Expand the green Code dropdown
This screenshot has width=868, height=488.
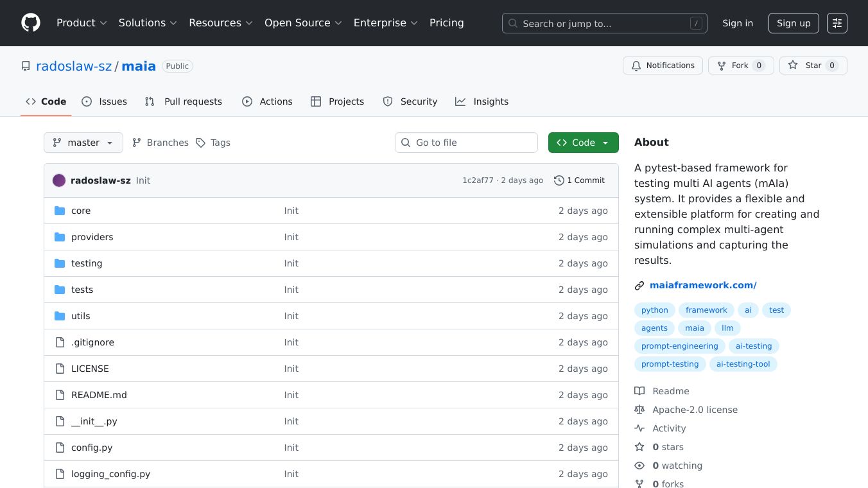[583, 143]
